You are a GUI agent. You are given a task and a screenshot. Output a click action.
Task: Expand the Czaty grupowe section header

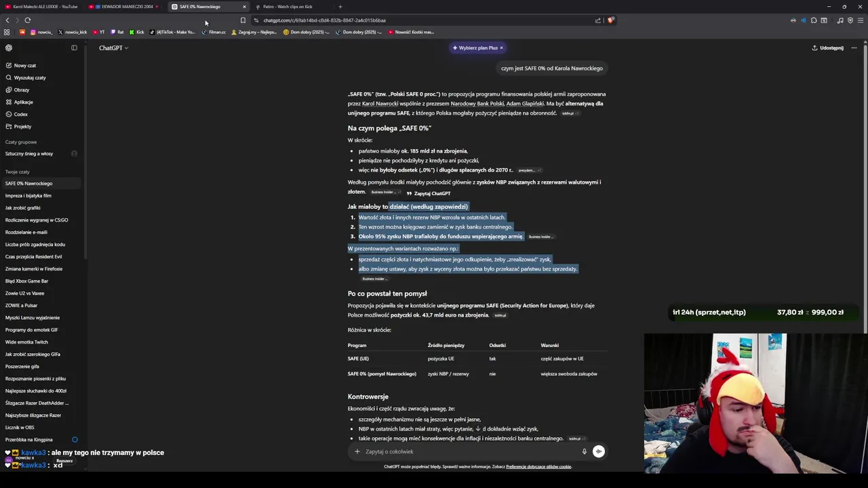point(21,142)
